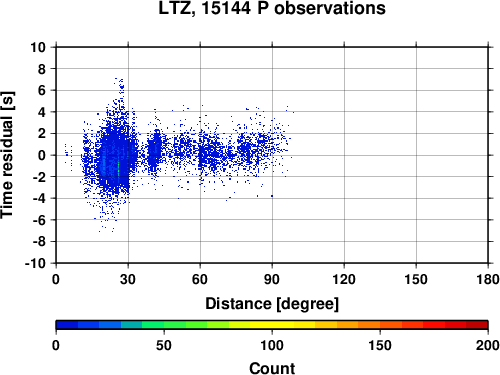This screenshot has width=500, height=375.
Task: Select the dark blue colorbar segment at 0
Action: point(67,325)
